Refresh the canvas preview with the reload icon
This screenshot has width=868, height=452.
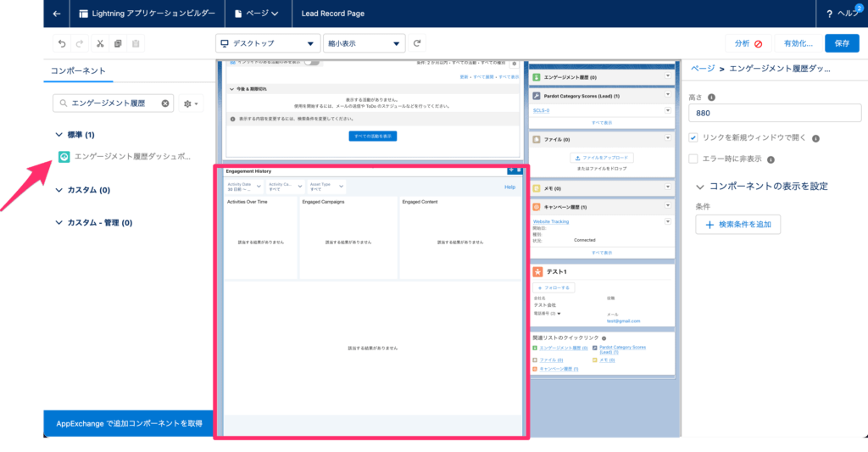coord(417,43)
